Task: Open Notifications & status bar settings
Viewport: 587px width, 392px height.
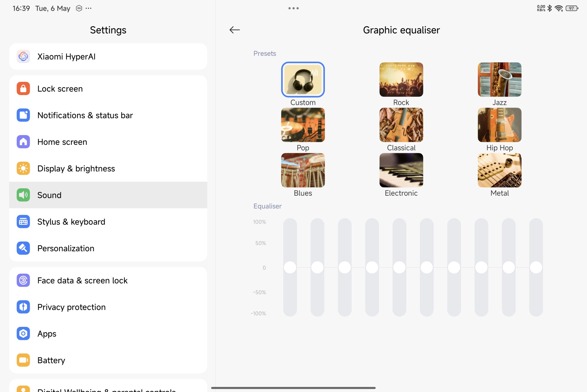Action: [85, 115]
